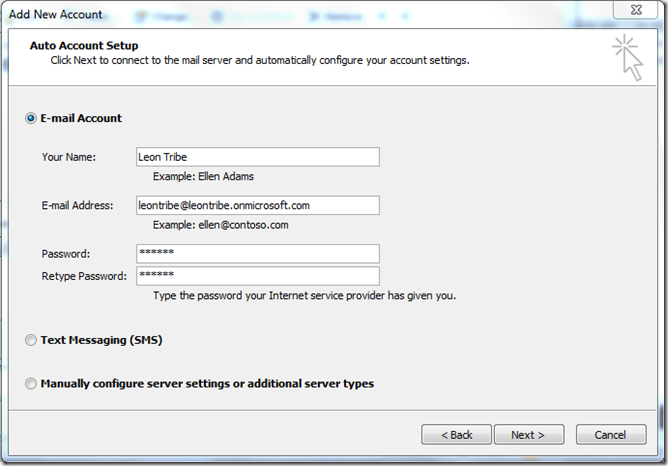The image size is (668, 466).
Task: Click the 'Click Next to connect to the mail server' instruction
Action: click(x=260, y=60)
